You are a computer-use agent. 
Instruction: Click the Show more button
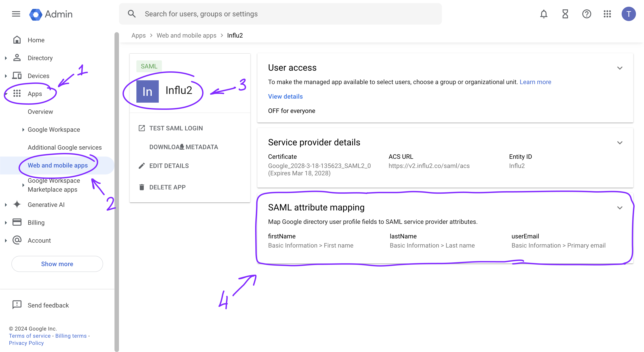point(57,264)
